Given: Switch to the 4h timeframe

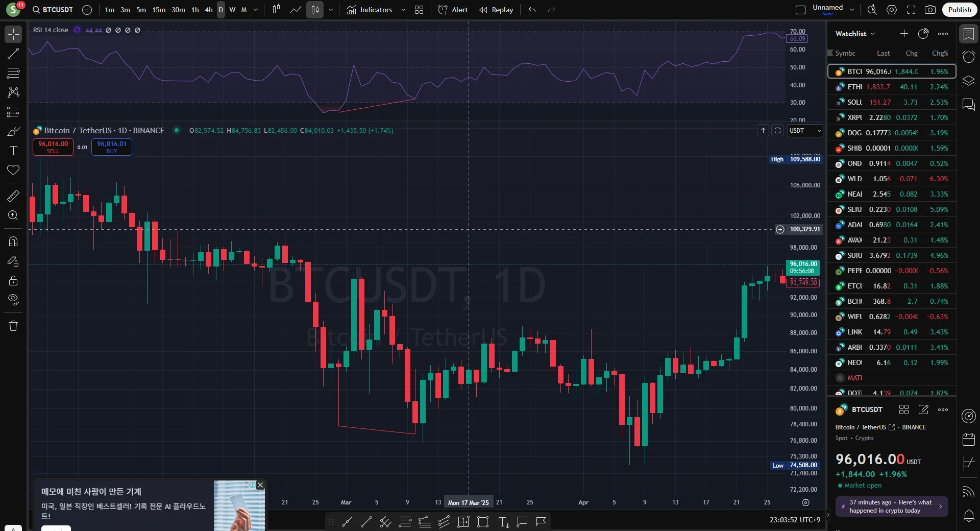Looking at the screenshot, I should [209, 10].
